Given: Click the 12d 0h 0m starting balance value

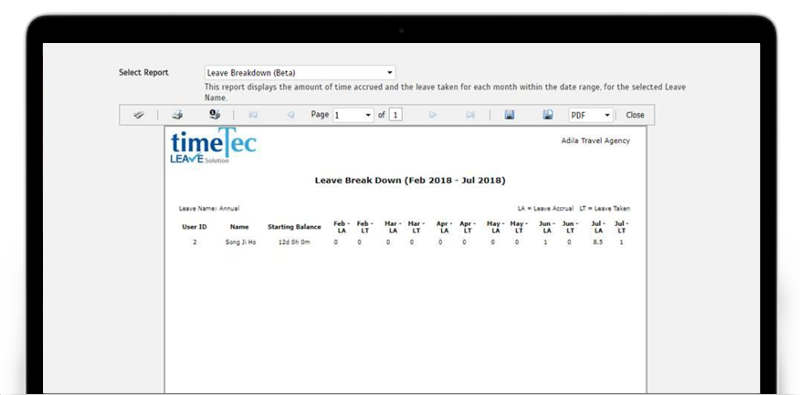Looking at the screenshot, I should (x=294, y=242).
